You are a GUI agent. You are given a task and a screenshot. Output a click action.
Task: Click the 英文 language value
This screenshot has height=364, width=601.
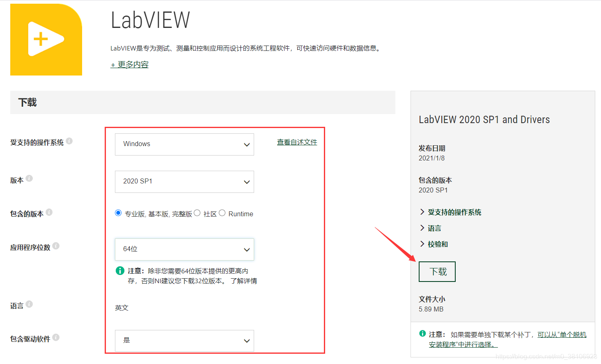tap(122, 308)
